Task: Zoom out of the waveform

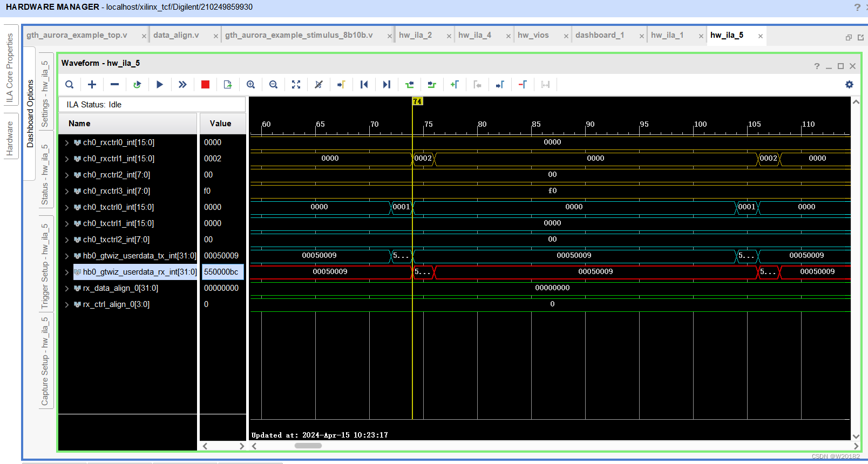Action: [x=273, y=85]
